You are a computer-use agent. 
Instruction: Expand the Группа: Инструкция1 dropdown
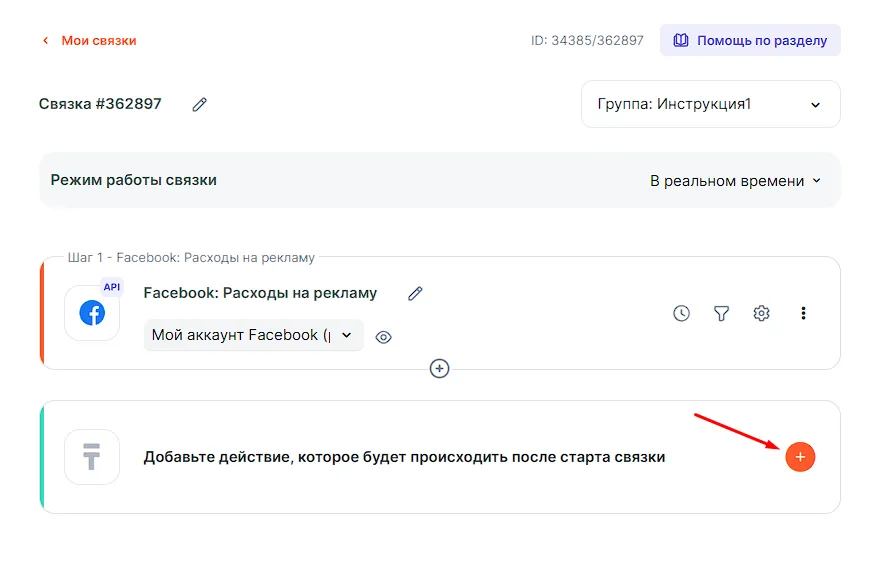tap(710, 104)
